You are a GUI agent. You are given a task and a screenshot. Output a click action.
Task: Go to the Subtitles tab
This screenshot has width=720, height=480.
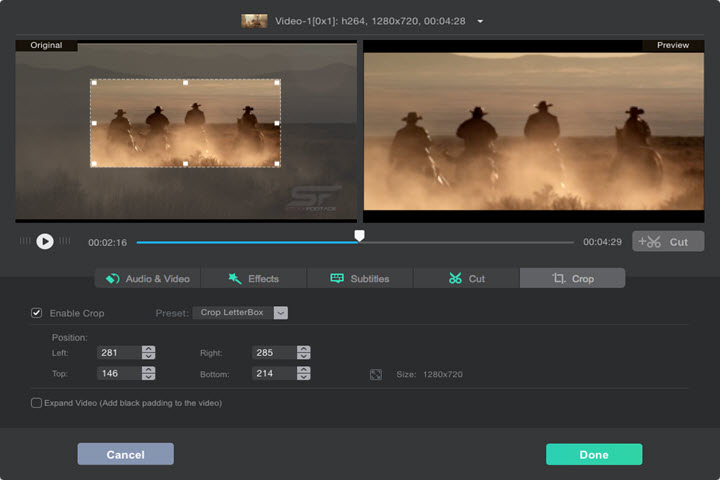[x=360, y=278]
